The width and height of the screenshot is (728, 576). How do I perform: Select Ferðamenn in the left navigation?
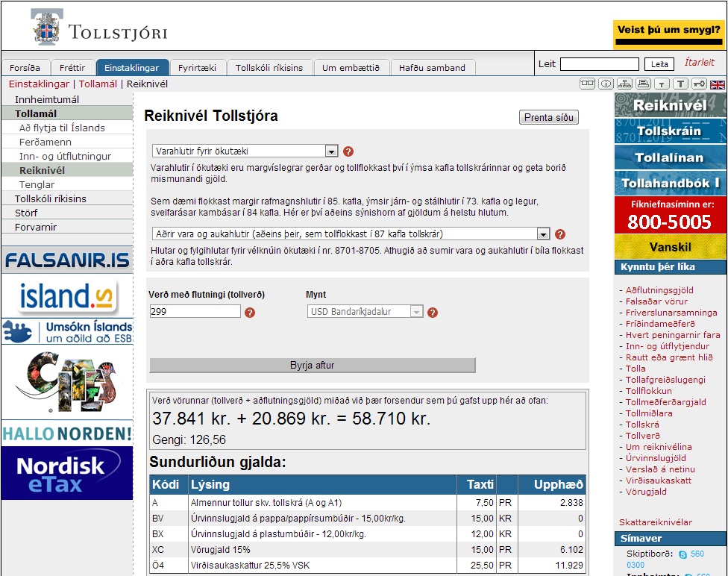[45, 142]
